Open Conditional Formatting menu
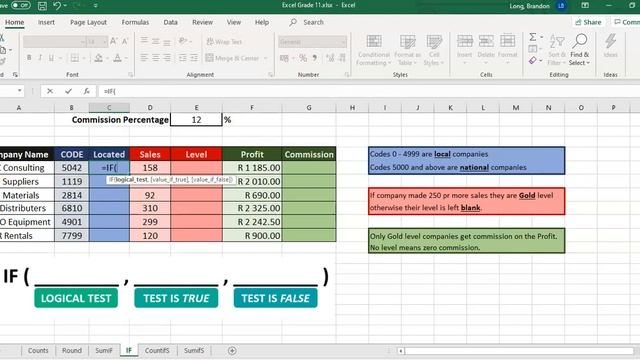The height and width of the screenshot is (360, 640). 373,50
